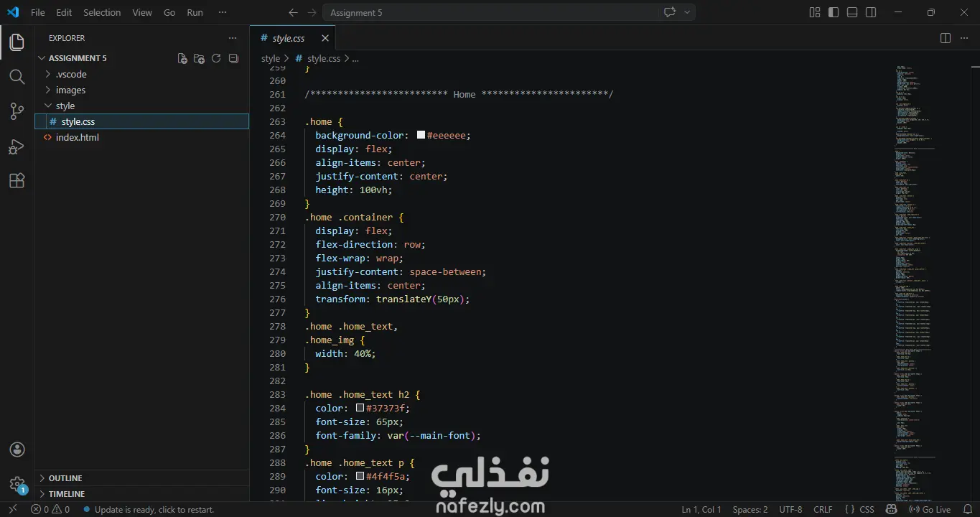Open the File menu

click(x=37, y=12)
